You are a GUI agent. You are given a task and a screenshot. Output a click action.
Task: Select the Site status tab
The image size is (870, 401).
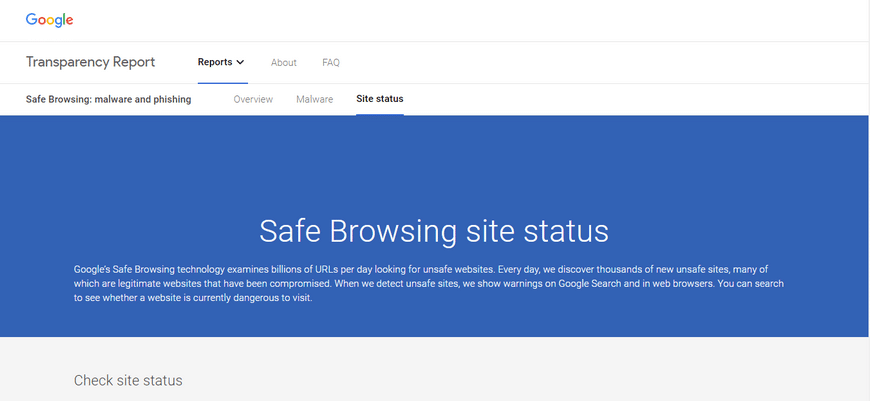coord(380,99)
